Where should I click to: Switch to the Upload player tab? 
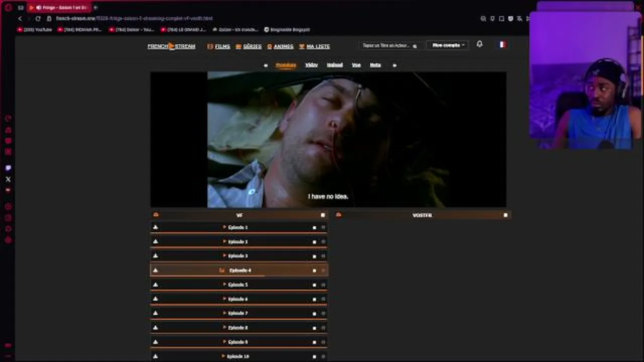point(335,65)
